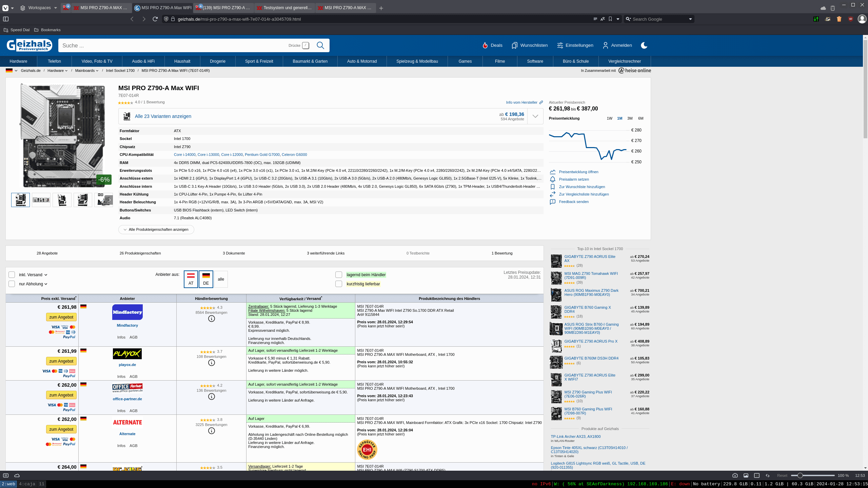This screenshot has width=868, height=488.
Task: Click zum Angebot for Alternate offer
Action: (61, 429)
